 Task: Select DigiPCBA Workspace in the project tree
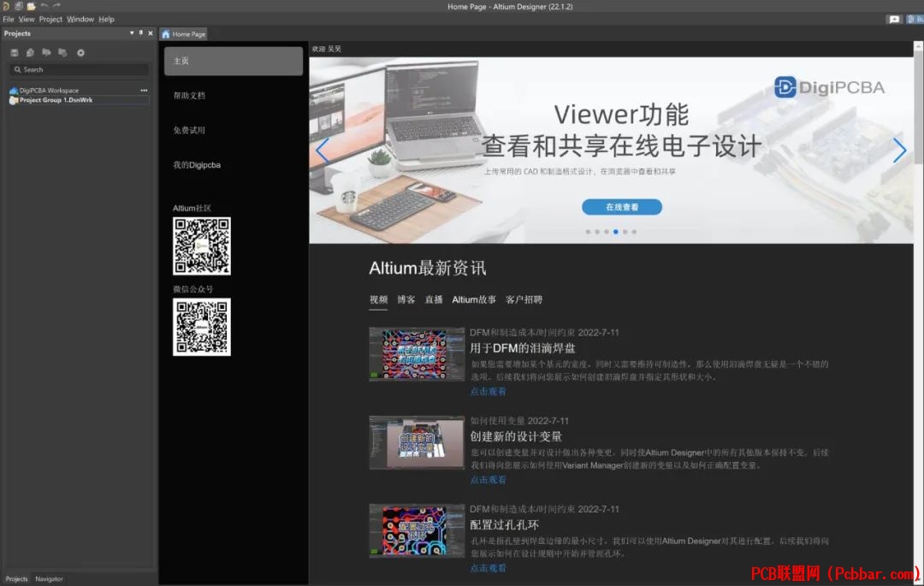(x=49, y=90)
